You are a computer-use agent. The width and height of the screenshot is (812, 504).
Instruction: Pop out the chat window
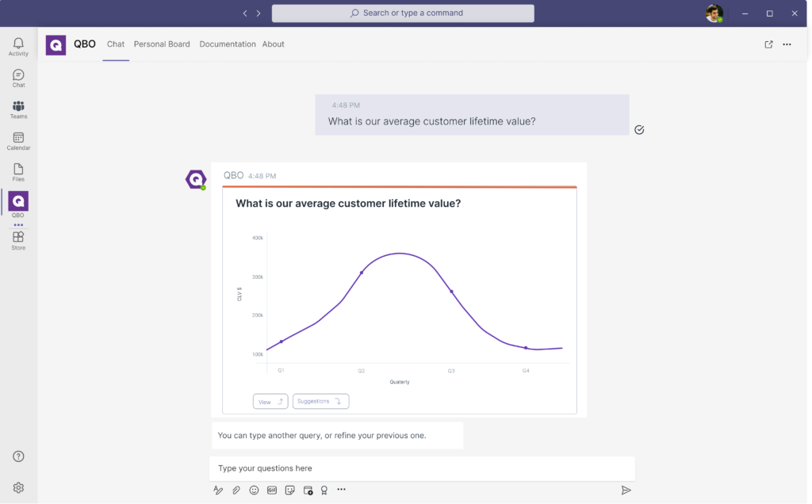(768, 44)
